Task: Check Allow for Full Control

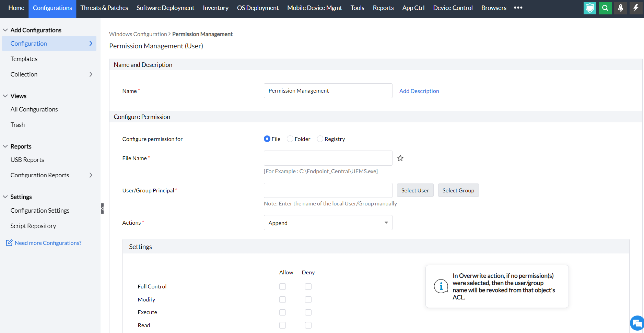Action: click(282, 286)
